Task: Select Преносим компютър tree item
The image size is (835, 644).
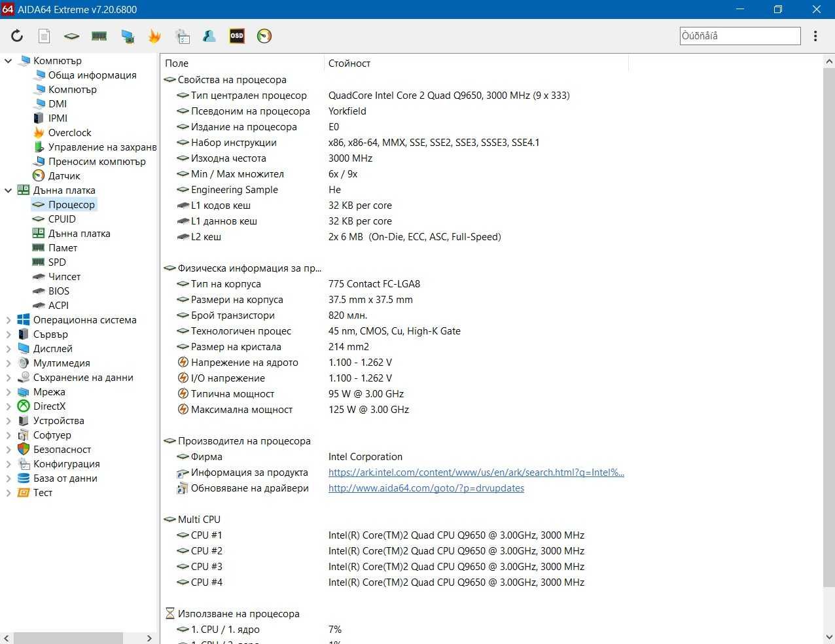Action: pos(97,162)
